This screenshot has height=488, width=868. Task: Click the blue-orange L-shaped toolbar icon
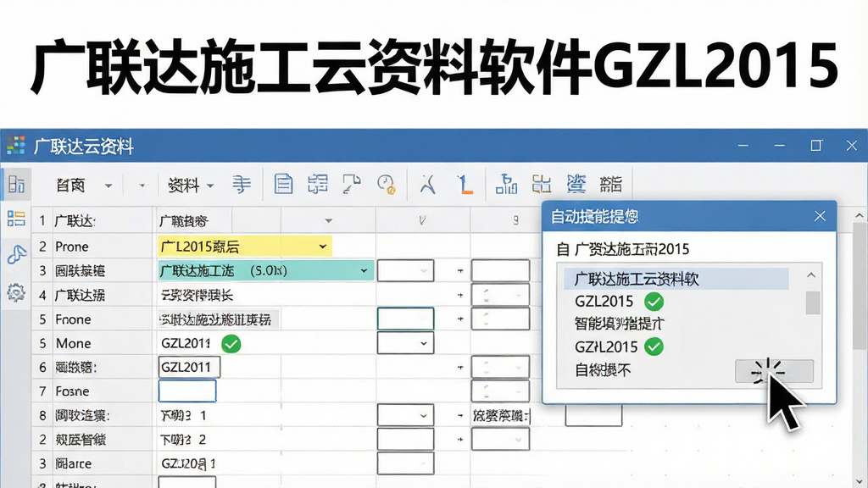(x=465, y=184)
